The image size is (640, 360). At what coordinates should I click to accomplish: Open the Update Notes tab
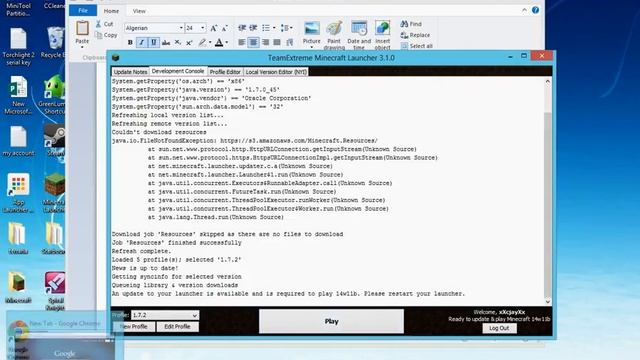coord(130,72)
